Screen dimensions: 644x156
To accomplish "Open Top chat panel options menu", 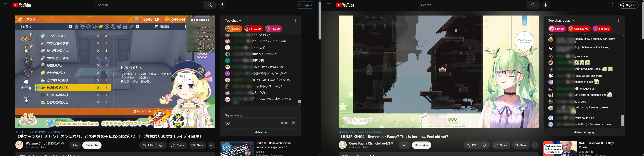I will [x=295, y=21].
